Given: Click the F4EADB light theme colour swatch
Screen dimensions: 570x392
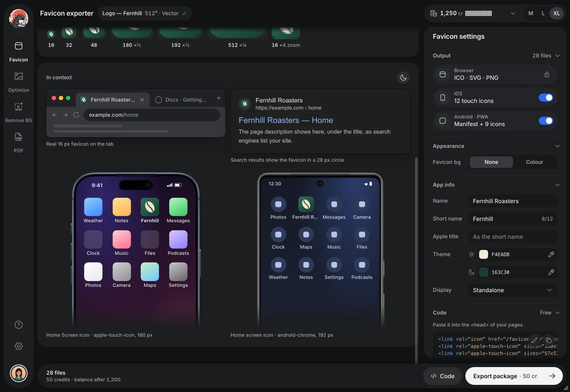Looking at the screenshot, I should 483,254.
